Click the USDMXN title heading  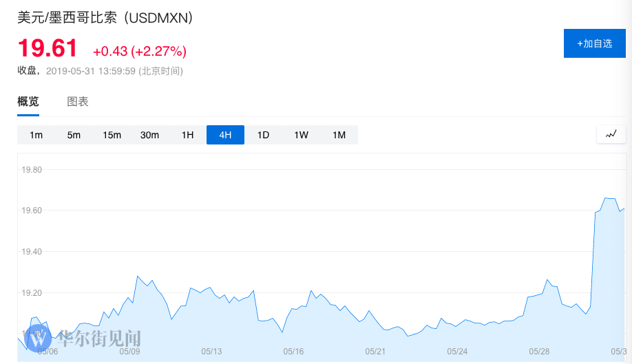105,18
